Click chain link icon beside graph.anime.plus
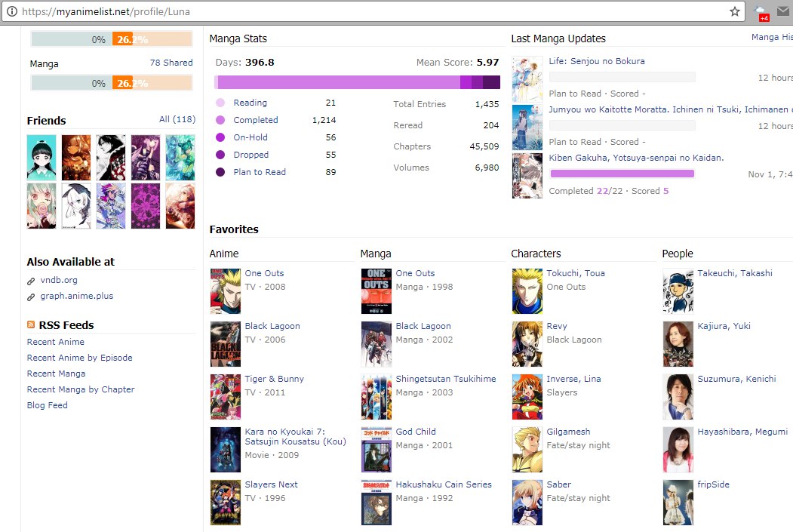The width and height of the screenshot is (793, 532). (31, 297)
